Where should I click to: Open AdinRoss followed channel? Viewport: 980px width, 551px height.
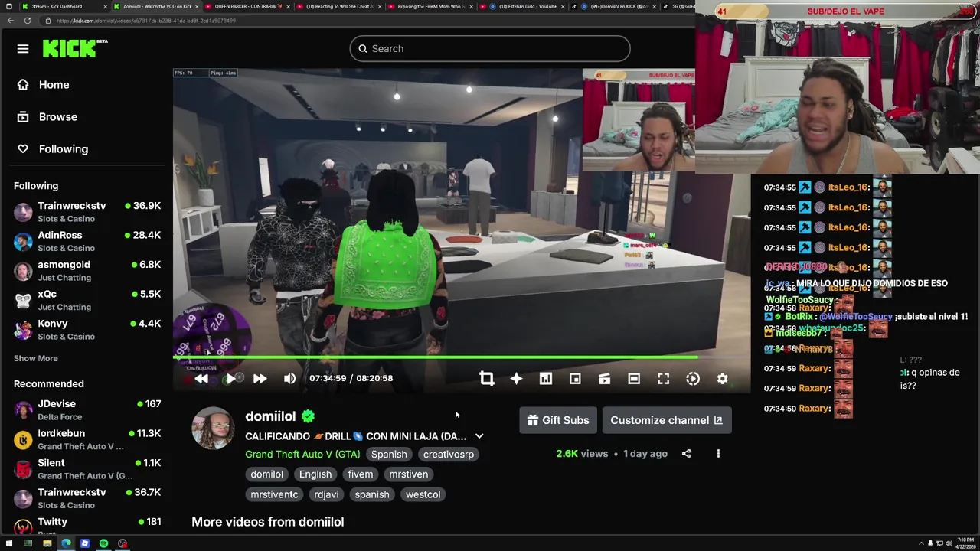point(87,241)
